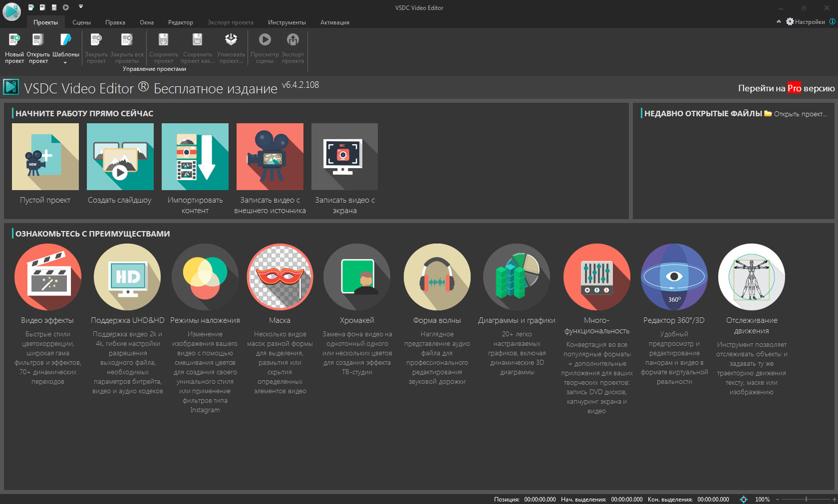838x504 pixels.
Task: Click the 100% zoom value
Action: tap(762, 499)
